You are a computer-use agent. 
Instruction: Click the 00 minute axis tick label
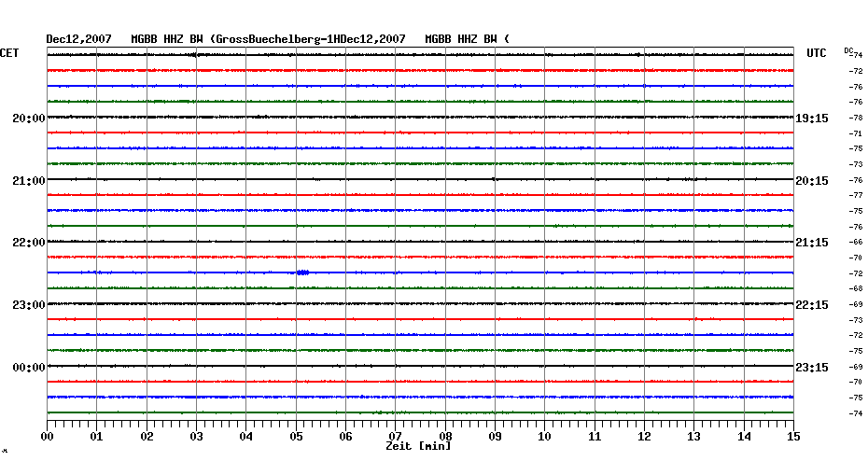pos(47,437)
